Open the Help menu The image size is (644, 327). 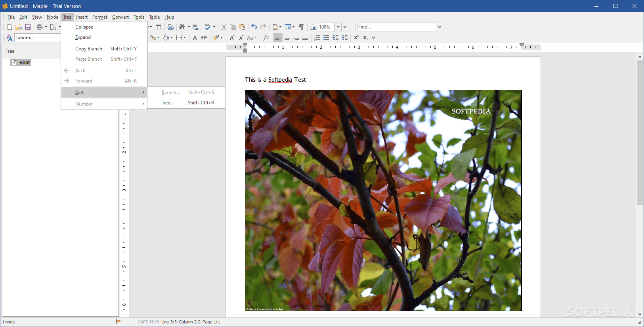[x=169, y=17]
